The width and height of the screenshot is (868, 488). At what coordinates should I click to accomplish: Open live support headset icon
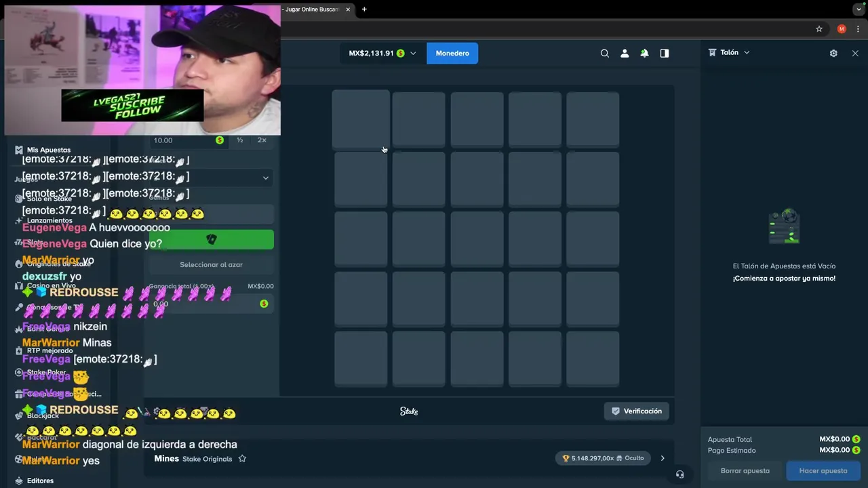point(680,474)
